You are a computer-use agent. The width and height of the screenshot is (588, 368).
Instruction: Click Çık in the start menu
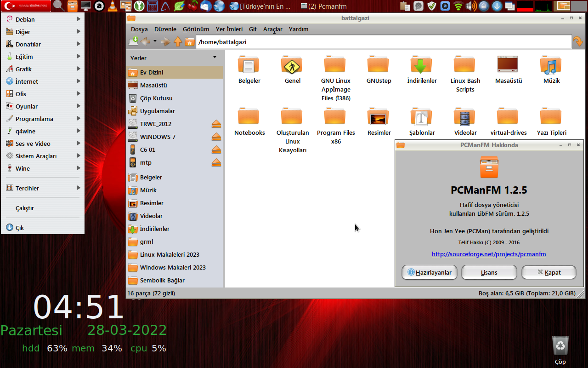pyautogui.click(x=43, y=228)
